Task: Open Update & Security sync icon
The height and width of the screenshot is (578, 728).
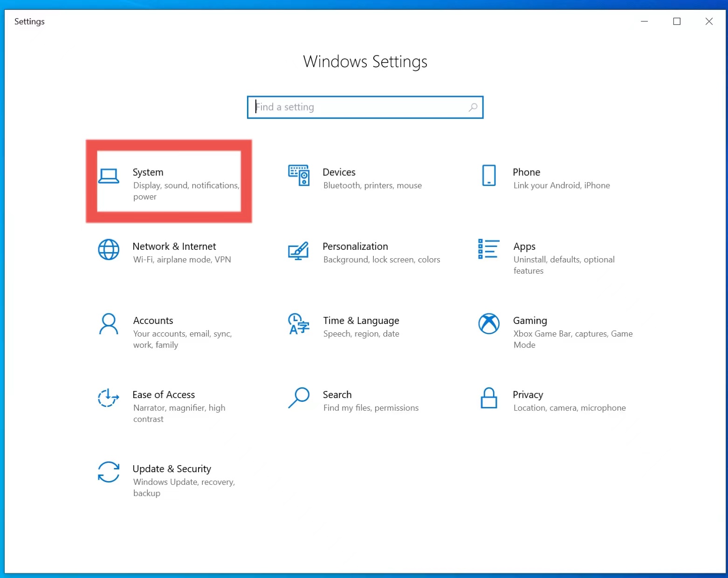Action: (x=108, y=472)
